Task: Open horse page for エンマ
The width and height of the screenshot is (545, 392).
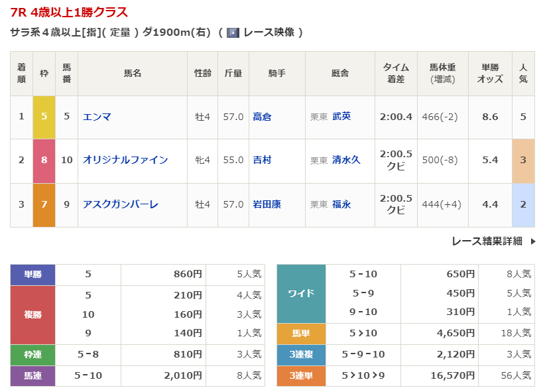Action: 97,117
